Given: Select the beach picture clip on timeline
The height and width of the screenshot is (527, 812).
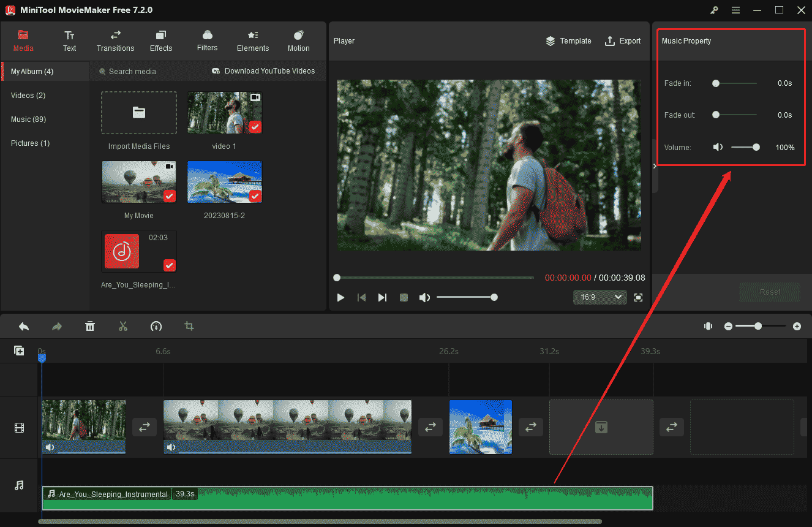Looking at the screenshot, I should tap(481, 427).
